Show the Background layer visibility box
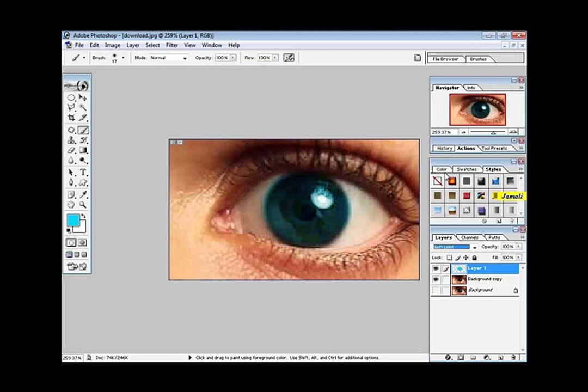588x392 pixels. click(436, 290)
